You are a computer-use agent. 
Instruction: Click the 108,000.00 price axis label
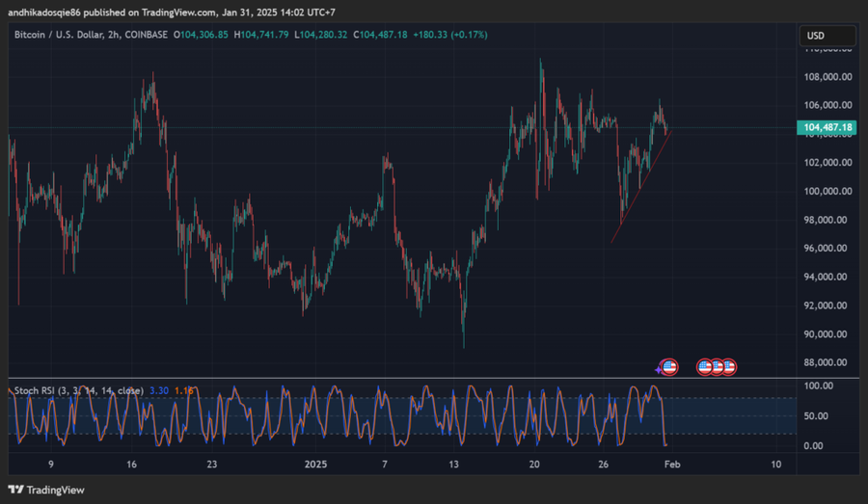(827, 77)
